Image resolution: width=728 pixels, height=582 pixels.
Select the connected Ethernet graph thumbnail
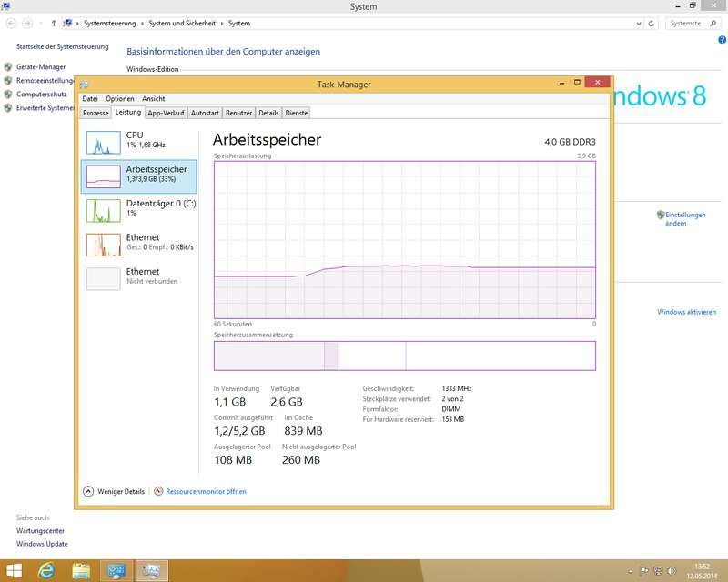[103, 245]
